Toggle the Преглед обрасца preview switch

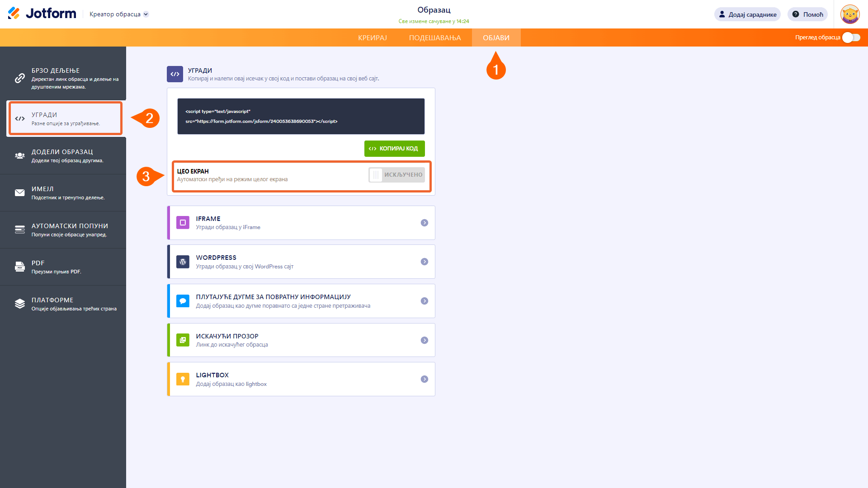pos(851,38)
